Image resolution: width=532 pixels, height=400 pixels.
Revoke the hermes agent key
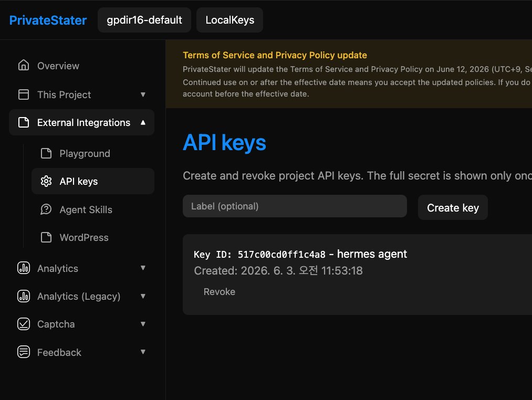point(219,292)
